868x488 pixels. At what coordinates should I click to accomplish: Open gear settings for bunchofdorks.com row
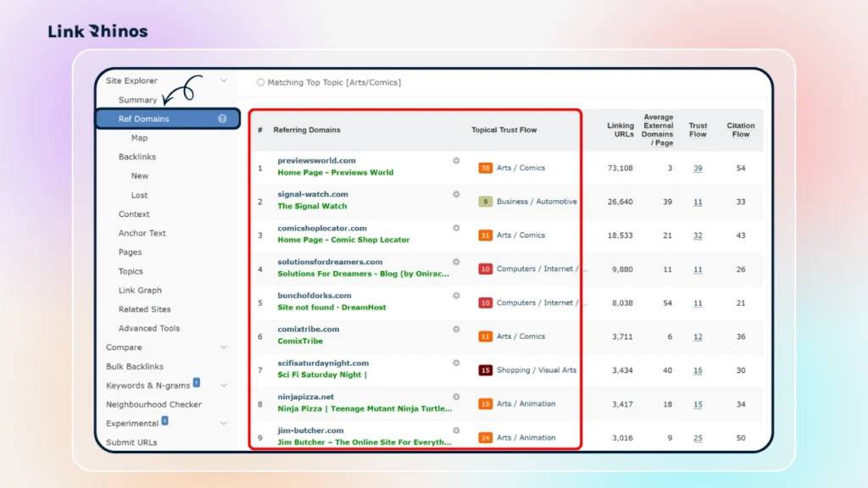[x=456, y=296]
